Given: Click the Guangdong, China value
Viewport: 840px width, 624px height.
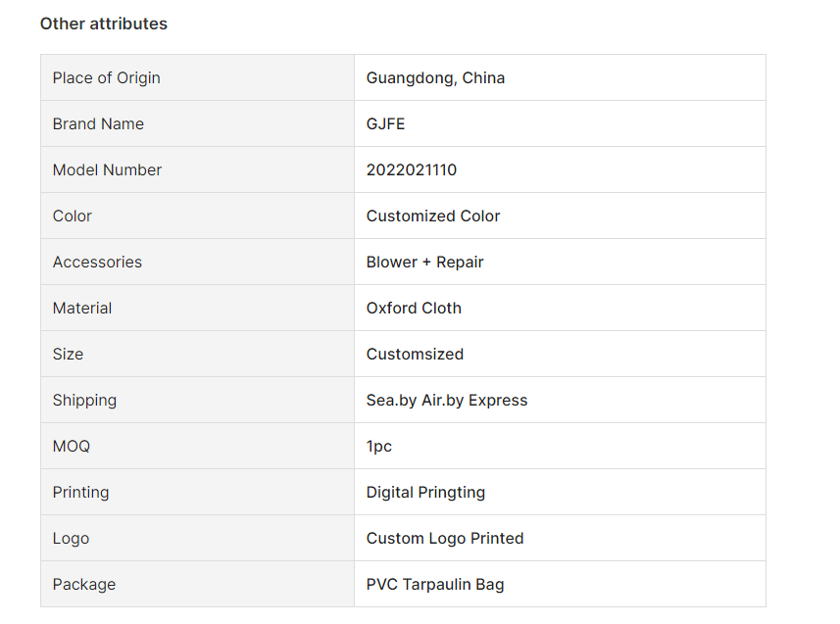Looking at the screenshot, I should pyautogui.click(x=435, y=77).
